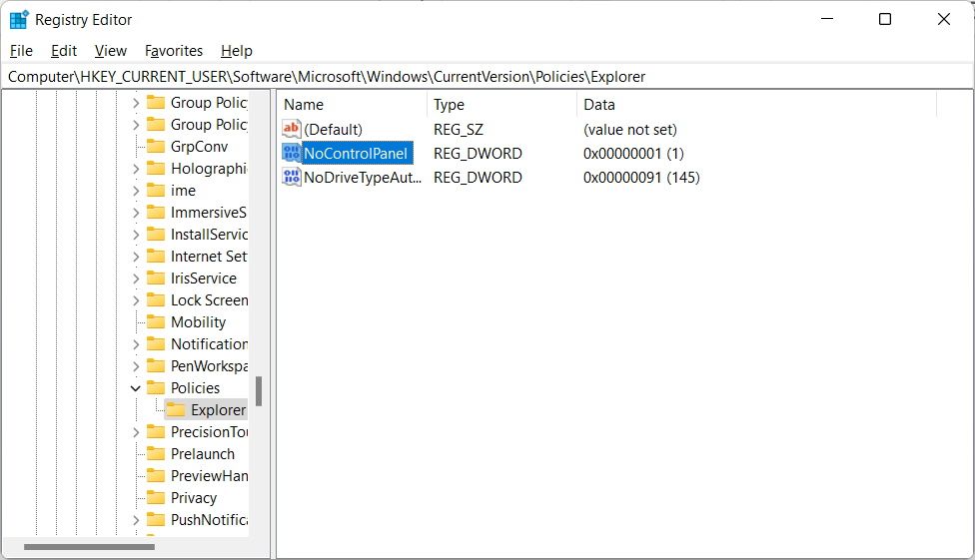The width and height of the screenshot is (975, 560).
Task: Click the (Default) string value icon
Action: (291, 130)
